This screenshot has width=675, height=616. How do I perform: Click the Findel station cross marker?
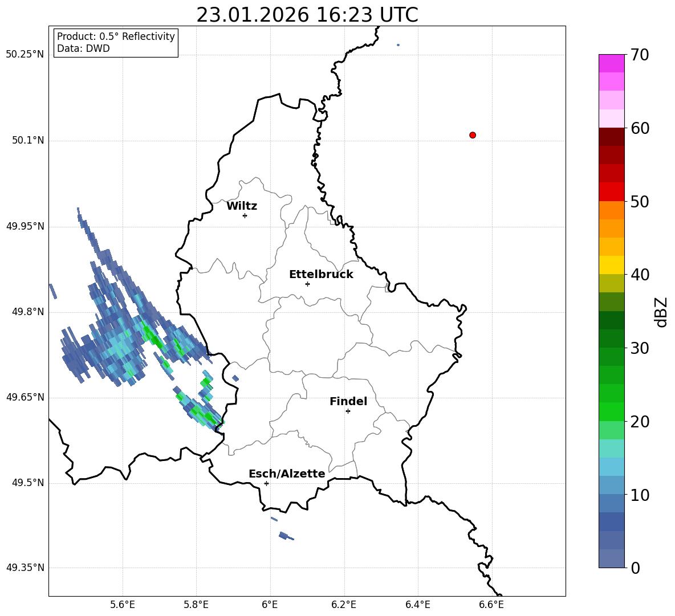348,411
